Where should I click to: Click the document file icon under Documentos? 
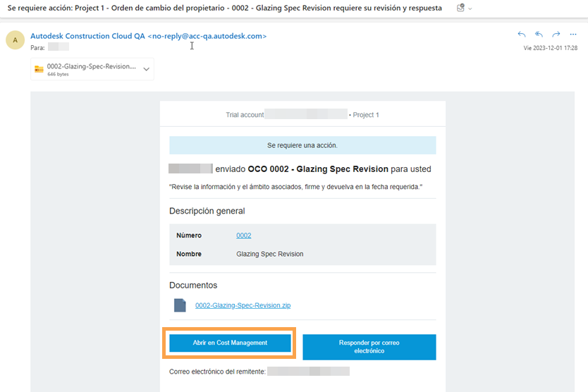point(180,305)
